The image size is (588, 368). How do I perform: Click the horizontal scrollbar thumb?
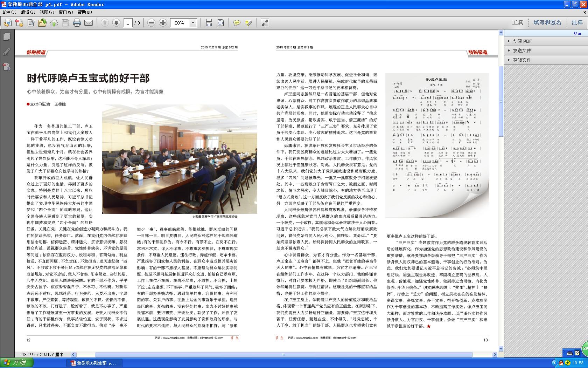[x=283, y=354]
